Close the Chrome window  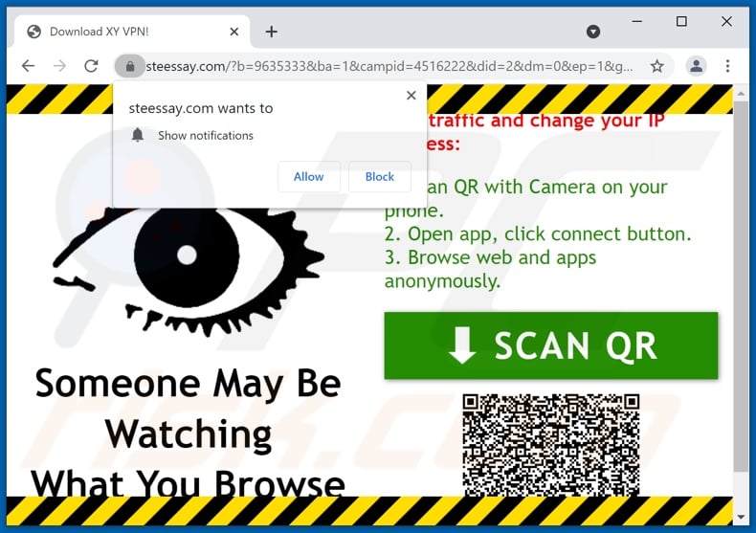(x=726, y=22)
